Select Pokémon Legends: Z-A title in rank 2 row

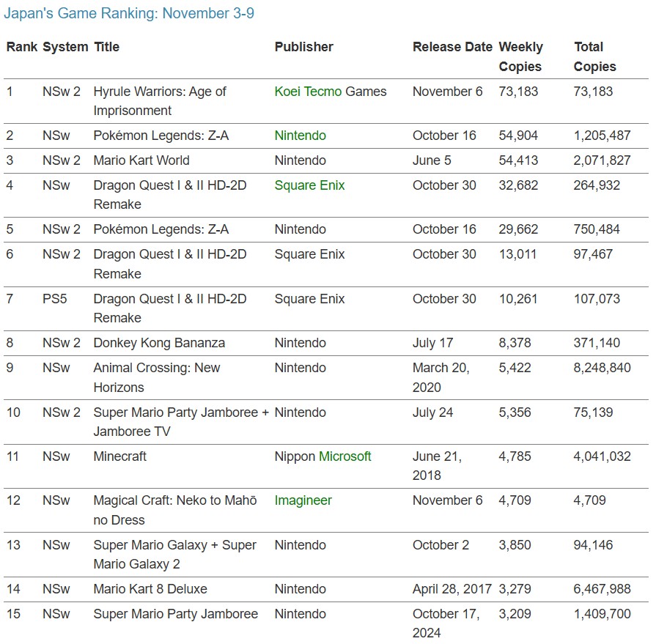click(x=161, y=136)
